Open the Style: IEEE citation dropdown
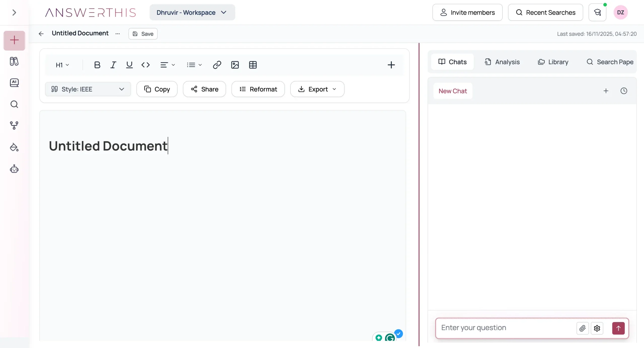This screenshot has height=348, width=644. (x=88, y=89)
